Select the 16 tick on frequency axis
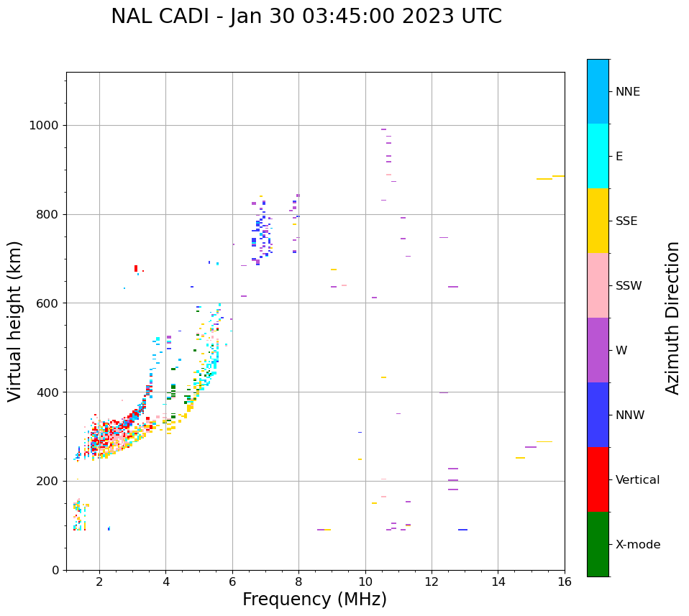Viewport: 689px width, 616px height. [565, 581]
